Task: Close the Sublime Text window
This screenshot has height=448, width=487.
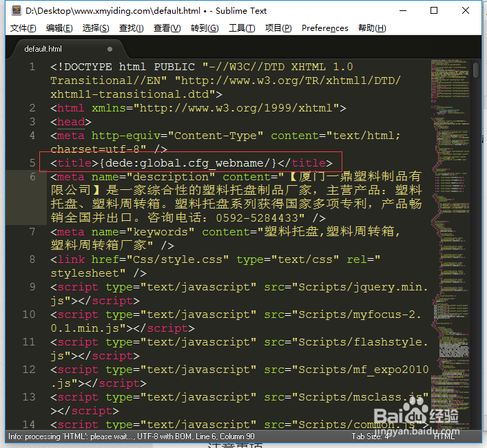Action: tap(465, 10)
